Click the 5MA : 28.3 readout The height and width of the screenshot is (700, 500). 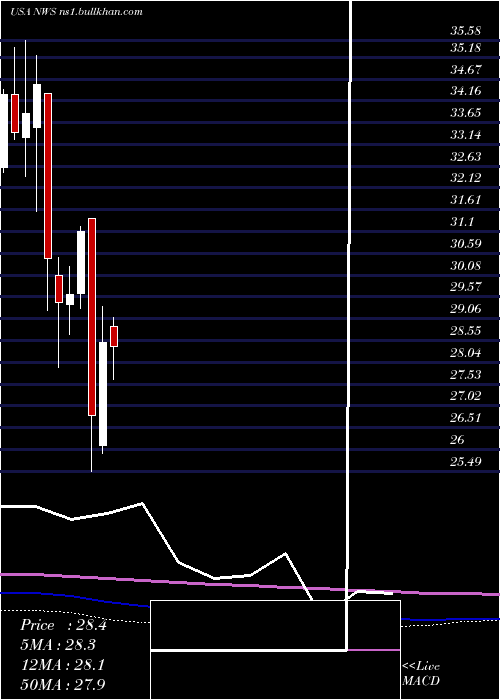pyautogui.click(x=58, y=645)
